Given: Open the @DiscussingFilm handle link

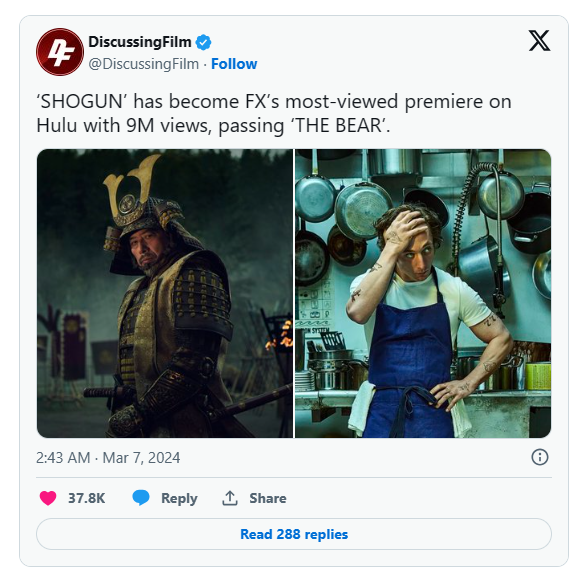Looking at the screenshot, I should tap(144, 64).
